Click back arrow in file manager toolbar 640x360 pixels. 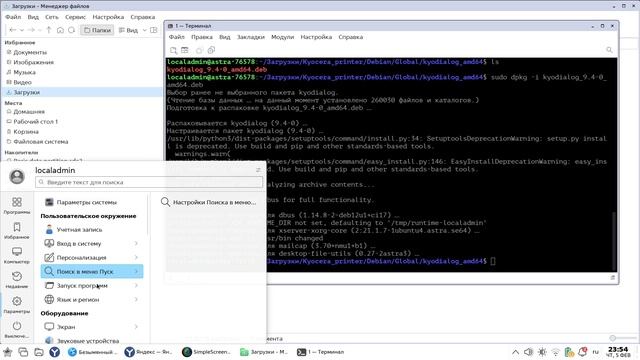coord(13,30)
